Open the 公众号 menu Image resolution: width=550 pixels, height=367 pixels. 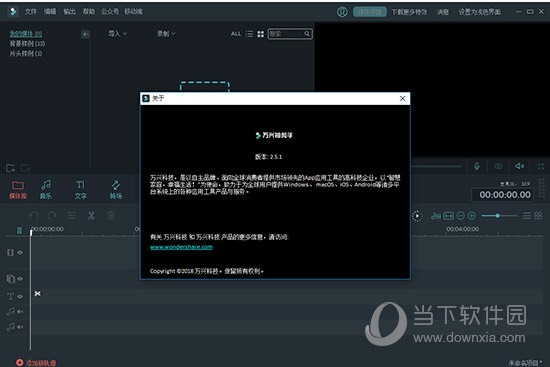(x=110, y=12)
